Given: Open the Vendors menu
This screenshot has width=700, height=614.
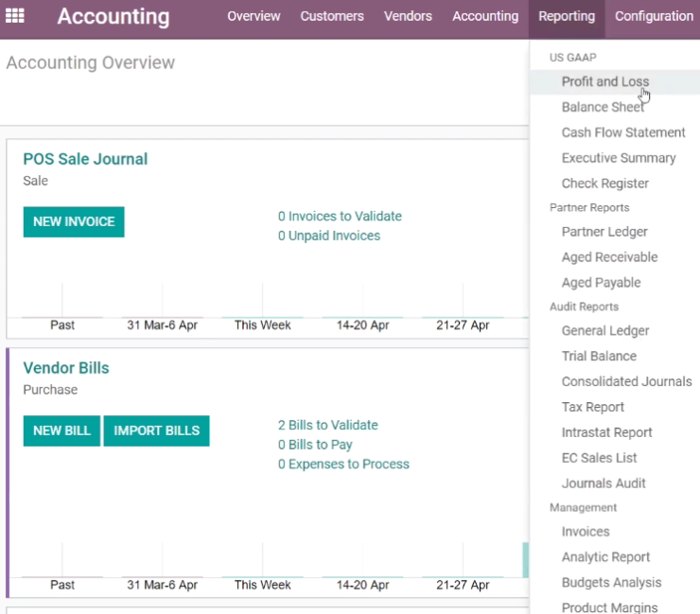Looking at the screenshot, I should click(408, 16).
